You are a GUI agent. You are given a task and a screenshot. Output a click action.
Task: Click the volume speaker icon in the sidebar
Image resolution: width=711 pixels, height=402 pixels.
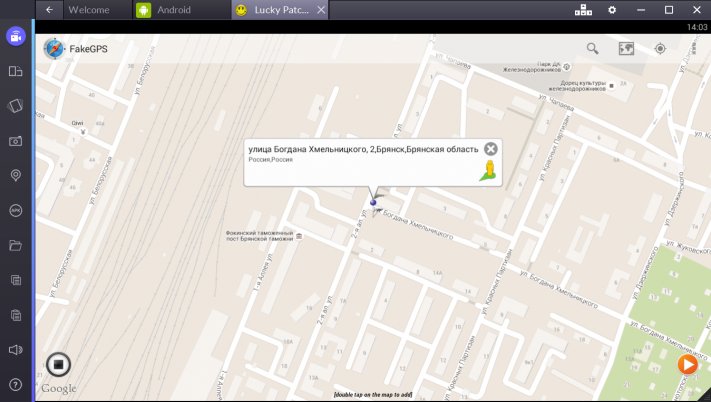pyautogui.click(x=15, y=350)
